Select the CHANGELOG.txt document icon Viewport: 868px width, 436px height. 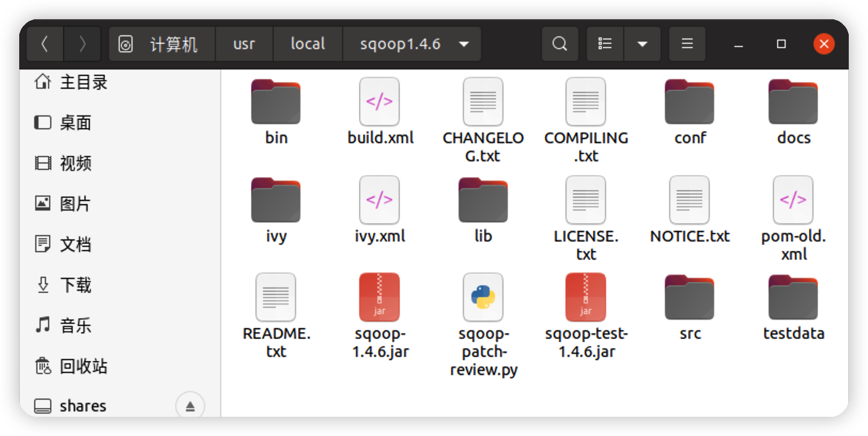(x=483, y=102)
